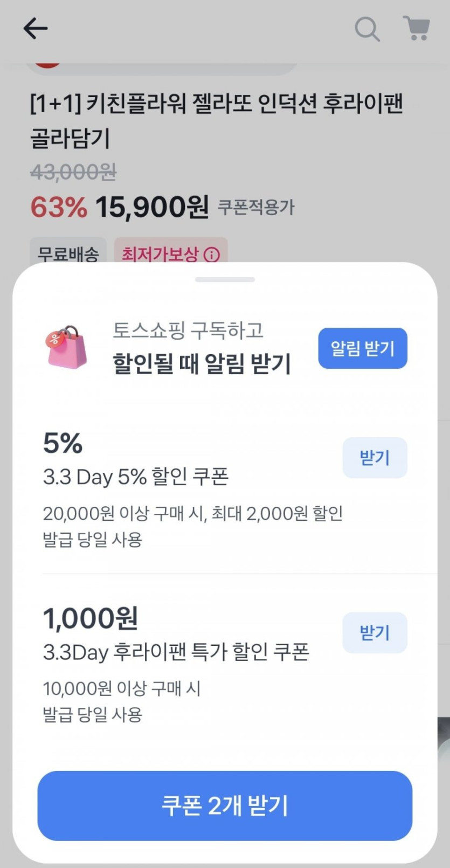Tap the 15,900원 discounted price

coord(152,207)
